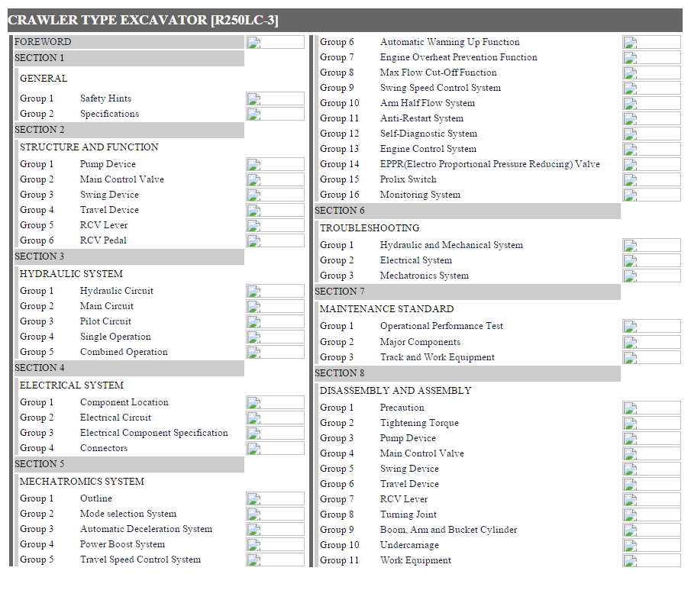The height and width of the screenshot is (616, 691).
Task: Click Swing Speed Control System text
Action: pos(441,88)
